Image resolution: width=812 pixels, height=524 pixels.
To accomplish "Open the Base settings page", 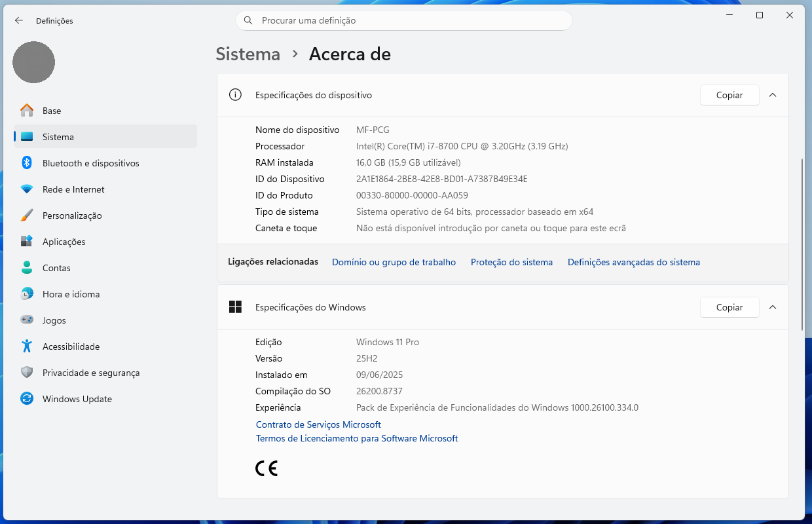I will pos(105,111).
